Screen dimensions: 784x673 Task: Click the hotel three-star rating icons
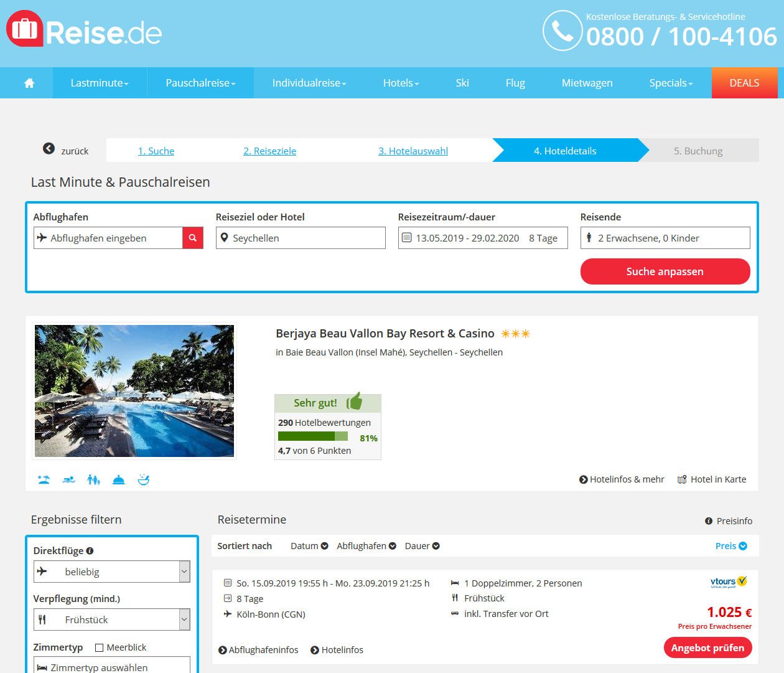[x=516, y=334]
